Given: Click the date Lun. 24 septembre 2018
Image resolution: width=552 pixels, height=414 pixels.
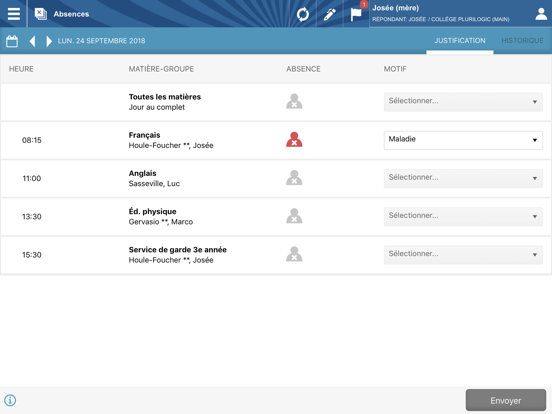Looking at the screenshot, I should pos(101,41).
